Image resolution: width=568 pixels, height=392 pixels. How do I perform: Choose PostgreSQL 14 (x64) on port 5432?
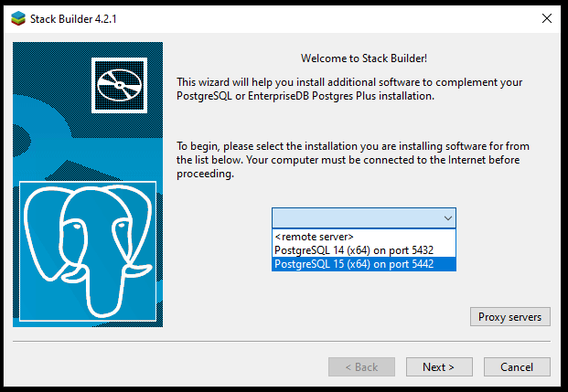[x=364, y=250]
